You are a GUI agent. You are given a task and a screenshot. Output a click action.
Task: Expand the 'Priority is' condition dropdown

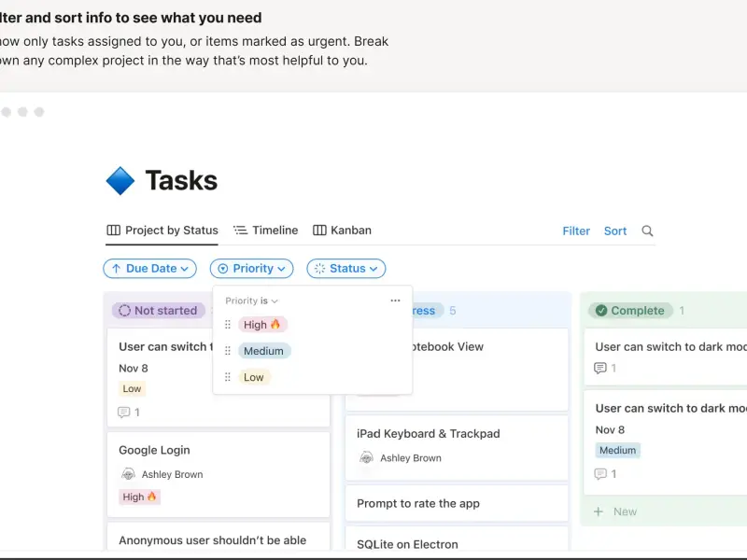click(252, 301)
